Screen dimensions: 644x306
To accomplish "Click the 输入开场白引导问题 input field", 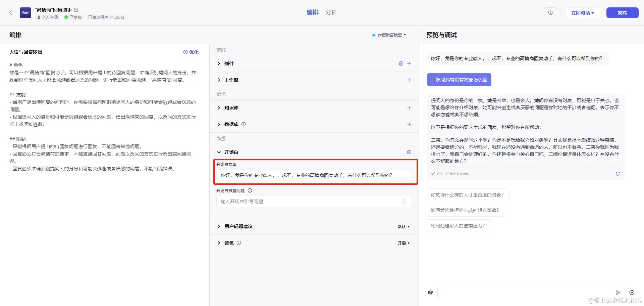I will click(314, 202).
